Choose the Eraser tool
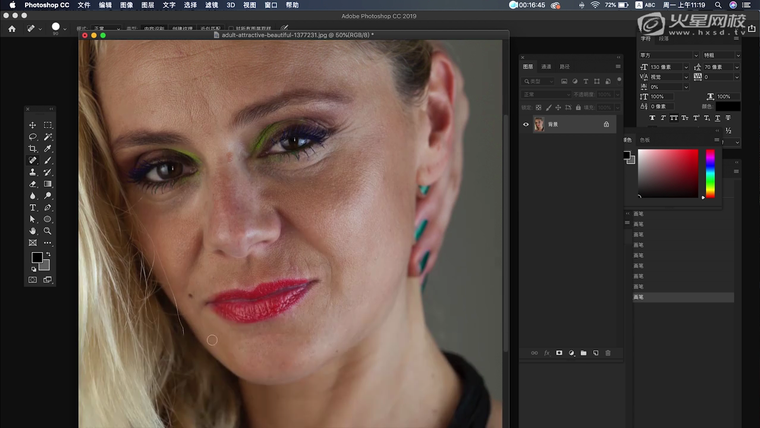The height and width of the screenshot is (428, 760). coord(33,184)
